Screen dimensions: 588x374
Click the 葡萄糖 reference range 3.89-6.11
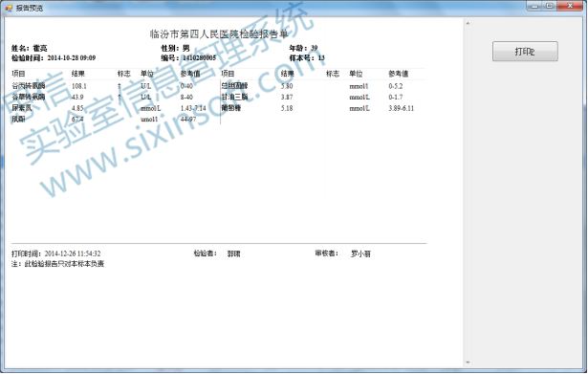tap(402, 108)
